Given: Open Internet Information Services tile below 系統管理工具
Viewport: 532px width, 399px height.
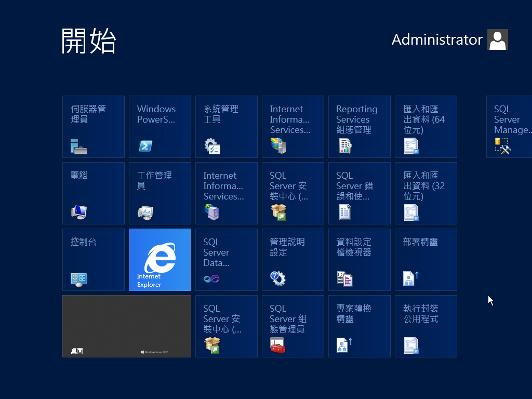Looking at the screenshot, I should point(227,193).
